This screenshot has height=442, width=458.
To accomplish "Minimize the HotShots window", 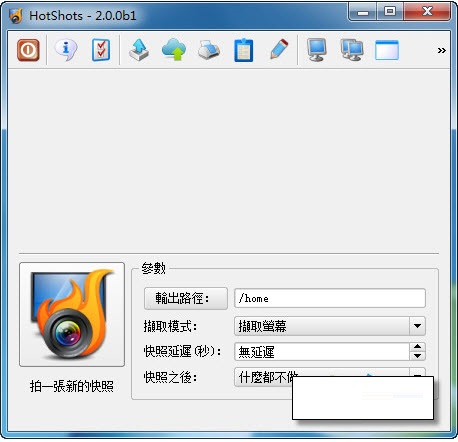I will coord(363,13).
